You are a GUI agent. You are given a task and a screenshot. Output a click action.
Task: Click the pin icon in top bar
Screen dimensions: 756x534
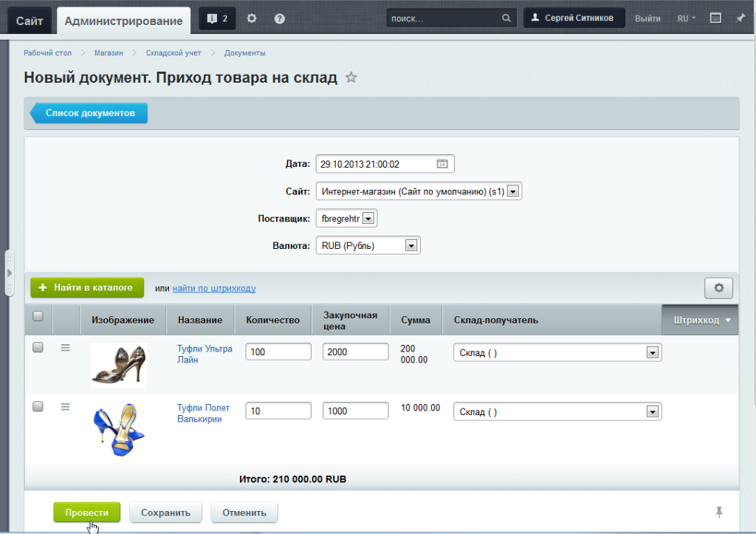pos(740,18)
